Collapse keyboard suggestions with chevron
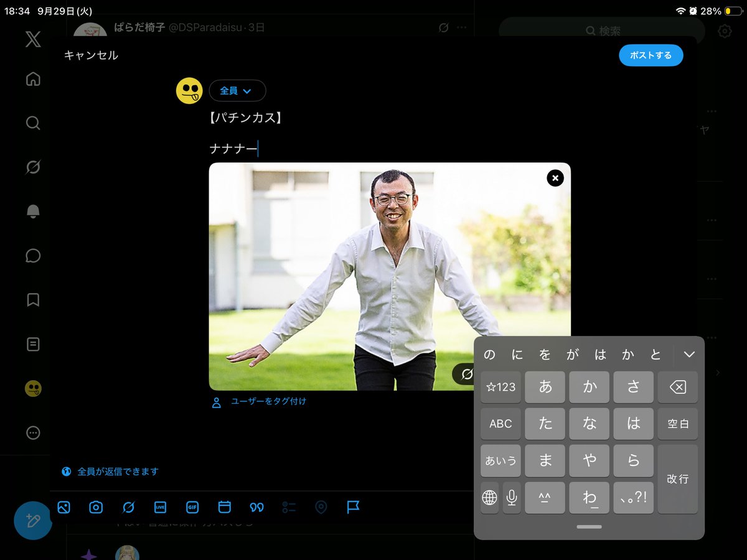Screen dimensions: 747x560 click(689, 355)
